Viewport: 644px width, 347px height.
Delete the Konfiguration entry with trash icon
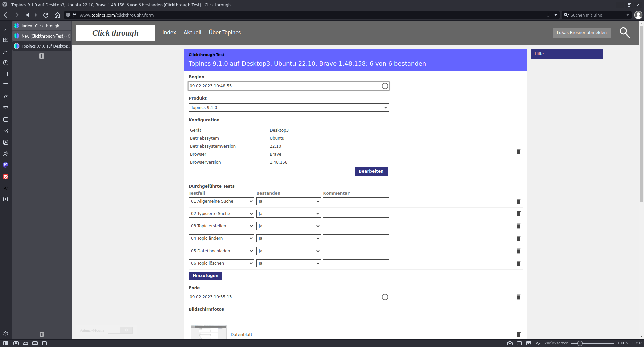click(518, 151)
